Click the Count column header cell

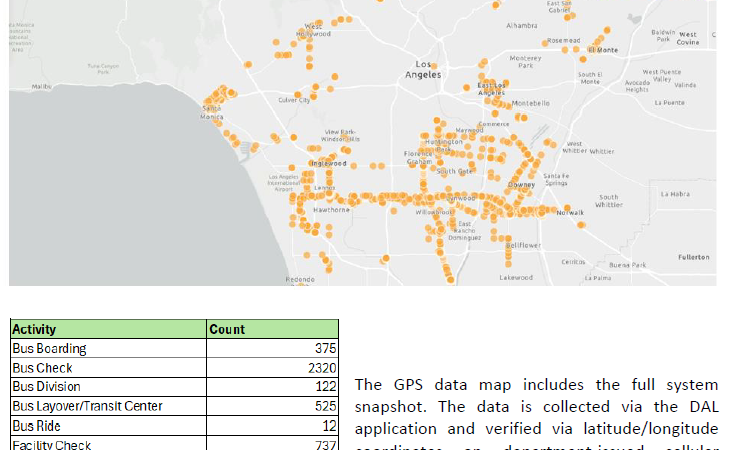click(x=272, y=329)
